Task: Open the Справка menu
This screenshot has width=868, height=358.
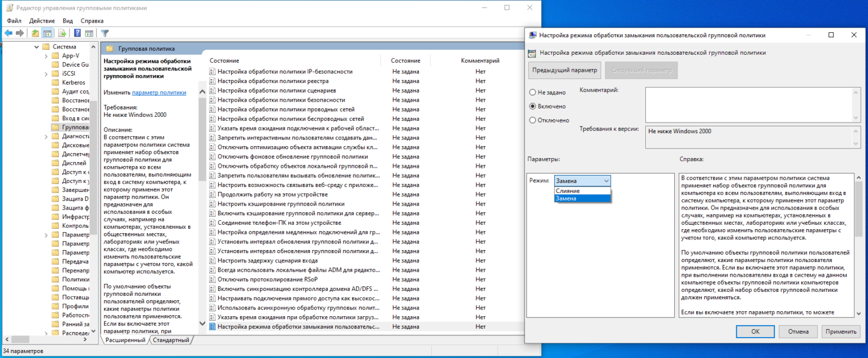Action: coord(92,20)
